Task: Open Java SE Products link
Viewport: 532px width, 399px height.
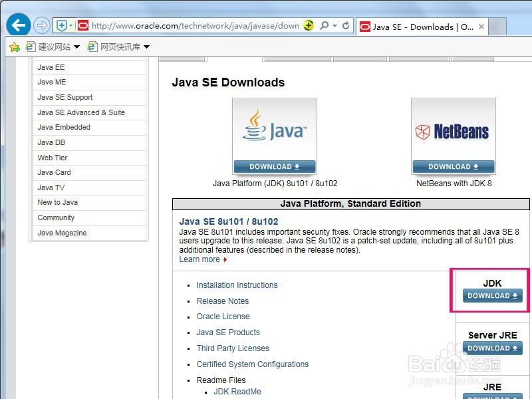Action: click(228, 332)
